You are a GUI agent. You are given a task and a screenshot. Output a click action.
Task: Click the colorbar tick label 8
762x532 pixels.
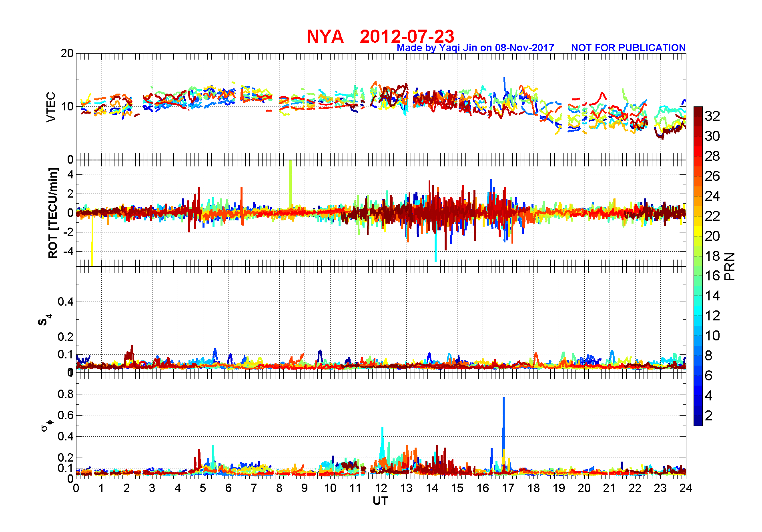(708, 356)
